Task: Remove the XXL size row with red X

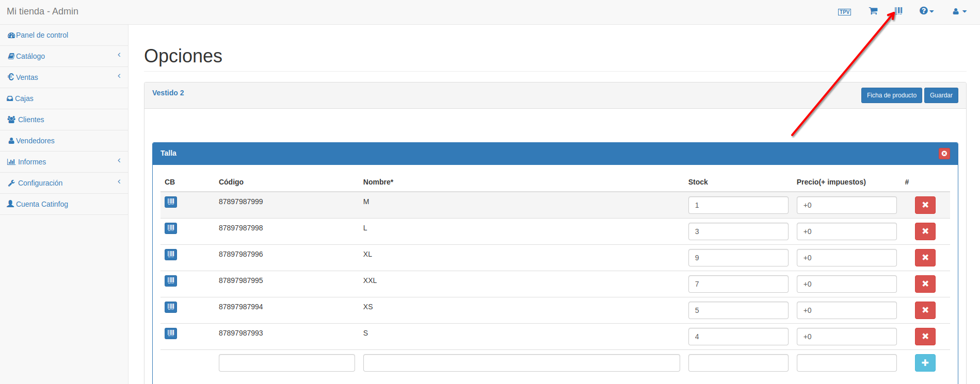Action: (x=925, y=284)
